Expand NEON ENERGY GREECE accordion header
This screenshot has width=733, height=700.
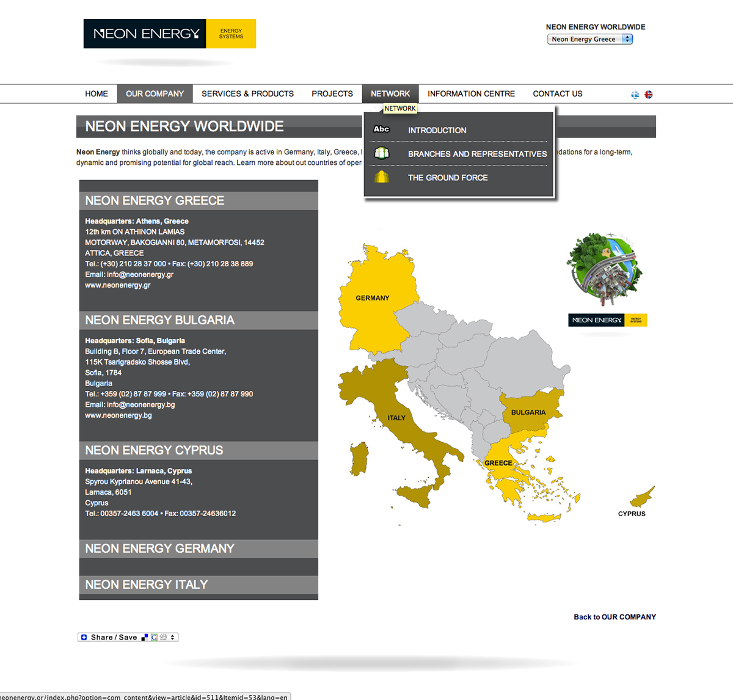(x=199, y=201)
